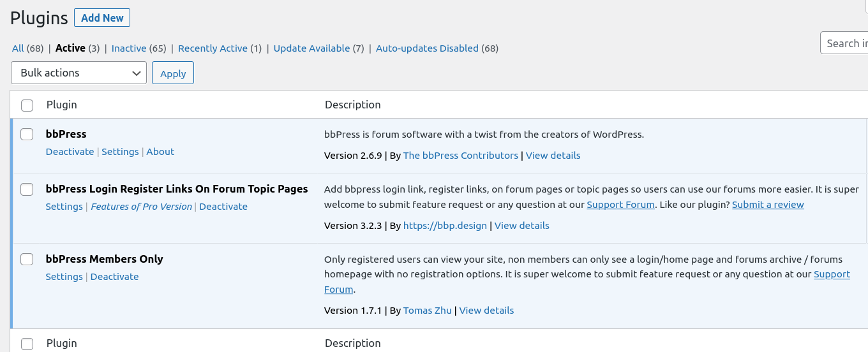Open Features of Pro Version link
The image size is (868, 352).
pos(141,207)
